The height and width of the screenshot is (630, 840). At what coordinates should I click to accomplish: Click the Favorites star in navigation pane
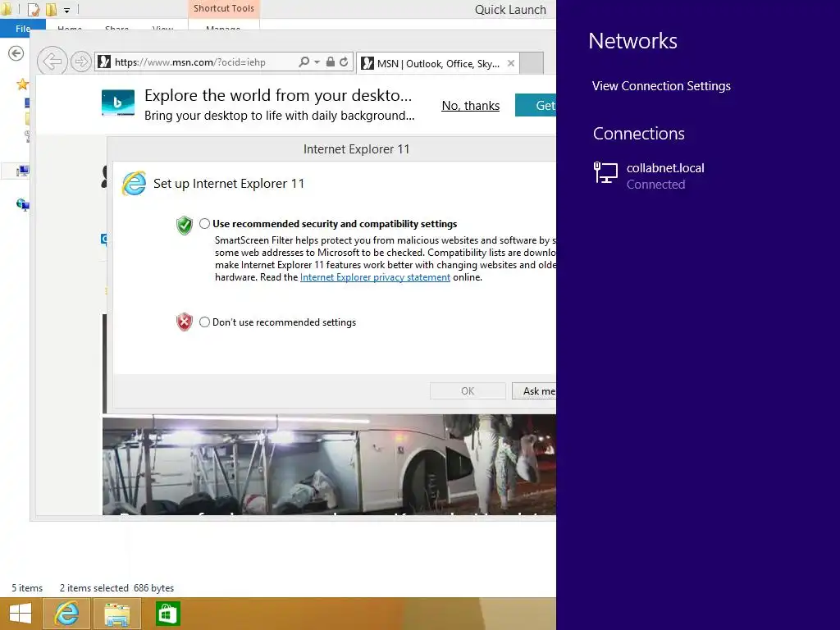(x=22, y=84)
